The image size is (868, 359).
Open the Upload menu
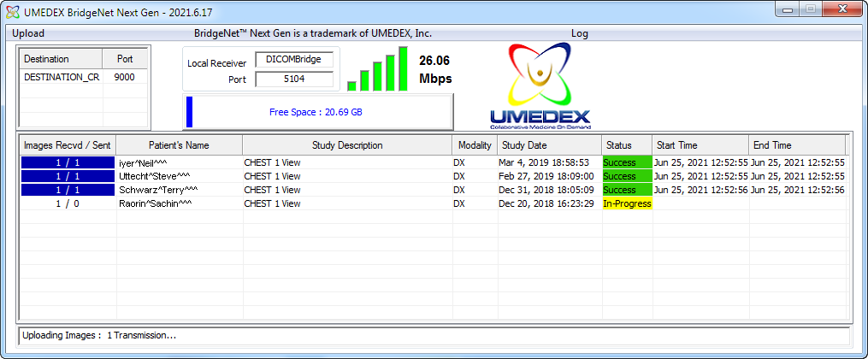pyautogui.click(x=28, y=33)
